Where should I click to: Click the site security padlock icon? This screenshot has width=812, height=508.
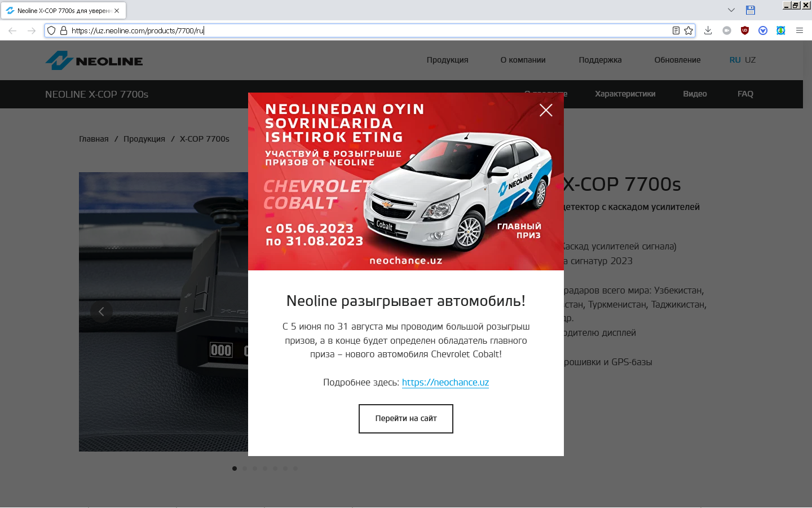click(x=64, y=30)
